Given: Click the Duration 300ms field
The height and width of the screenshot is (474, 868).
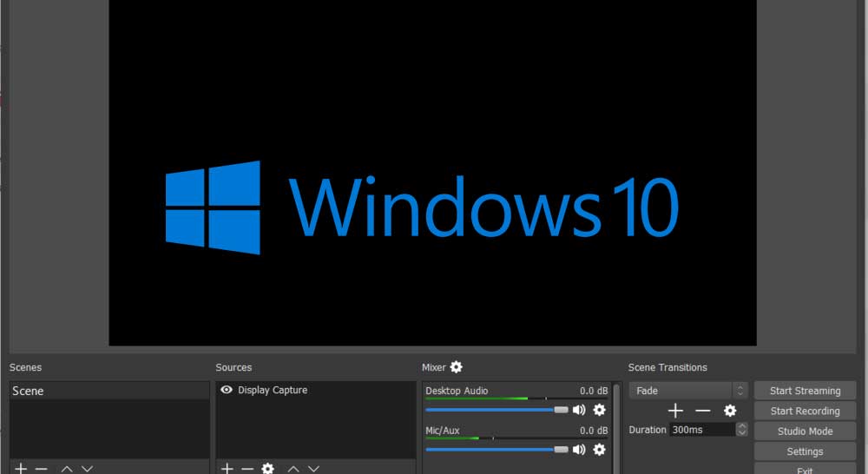Looking at the screenshot, I should [x=702, y=430].
